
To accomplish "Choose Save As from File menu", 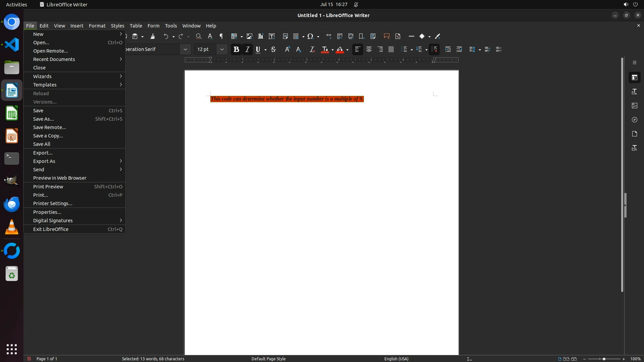I will [x=44, y=119].
